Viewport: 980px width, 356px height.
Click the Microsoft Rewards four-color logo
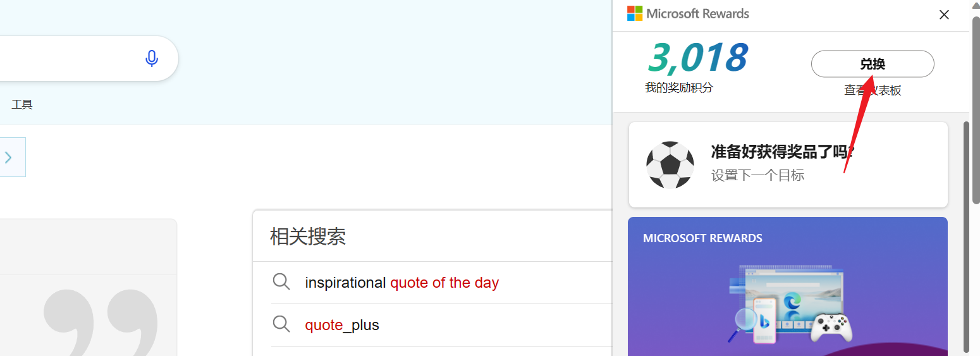coord(634,13)
